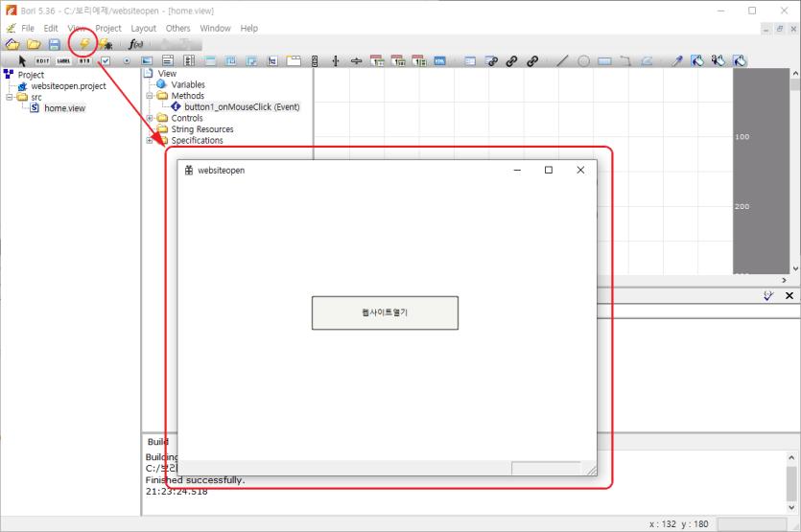Select the tab control tool
Screen dimensions: 801x532
(x=294, y=60)
